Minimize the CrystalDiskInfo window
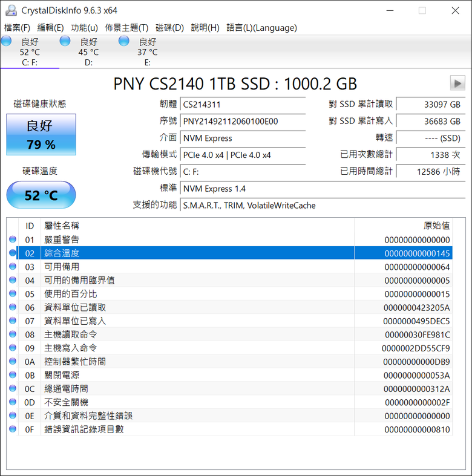The height and width of the screenshot is (476, 472). click(x=390, y=11)
